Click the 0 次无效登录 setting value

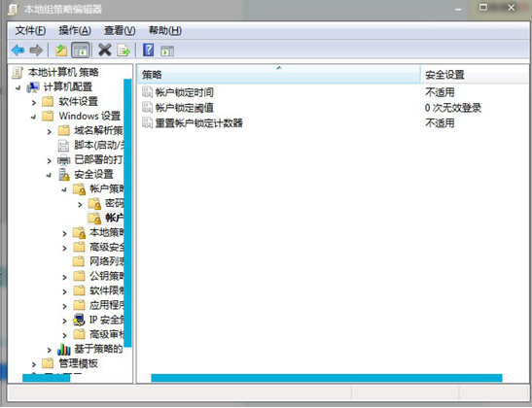click(x=453, y=108)
